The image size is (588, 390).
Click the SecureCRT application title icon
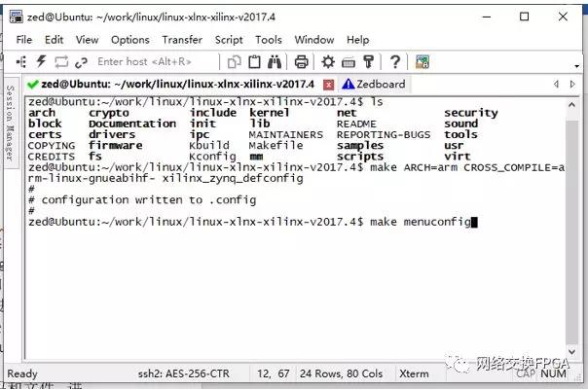(x=17, y=17)
